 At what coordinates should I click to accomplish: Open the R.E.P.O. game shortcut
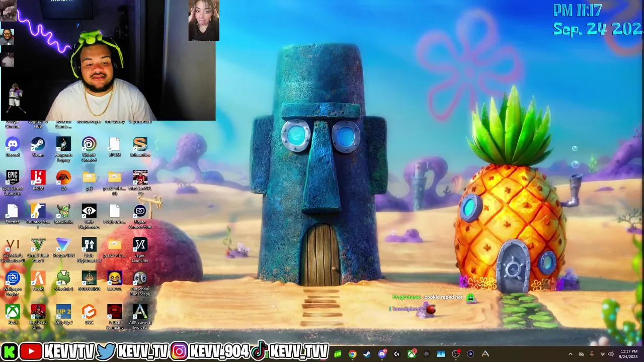(115, 281)
